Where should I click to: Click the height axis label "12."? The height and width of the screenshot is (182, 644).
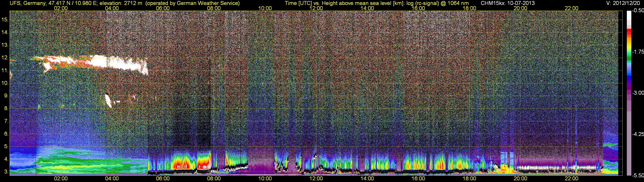click(x=5, y=58)
